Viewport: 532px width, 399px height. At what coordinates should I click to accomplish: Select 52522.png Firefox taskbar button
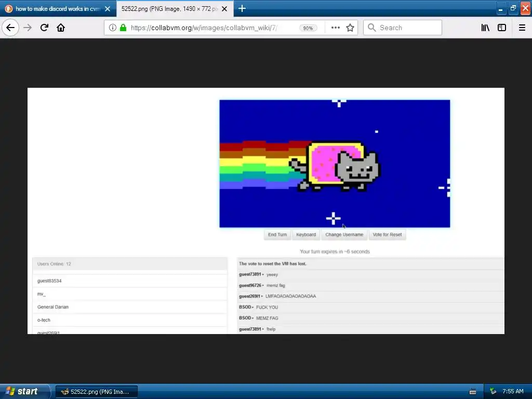97,392
